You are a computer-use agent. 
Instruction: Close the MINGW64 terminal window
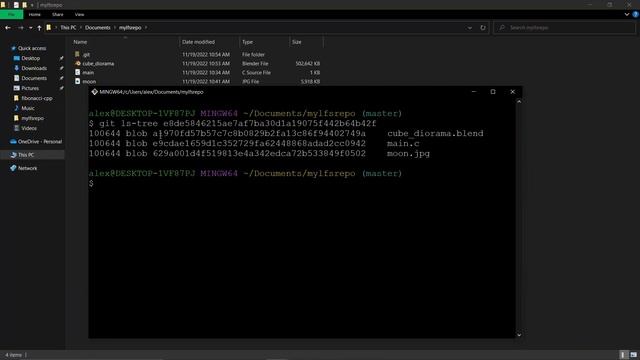coord(513,92)
